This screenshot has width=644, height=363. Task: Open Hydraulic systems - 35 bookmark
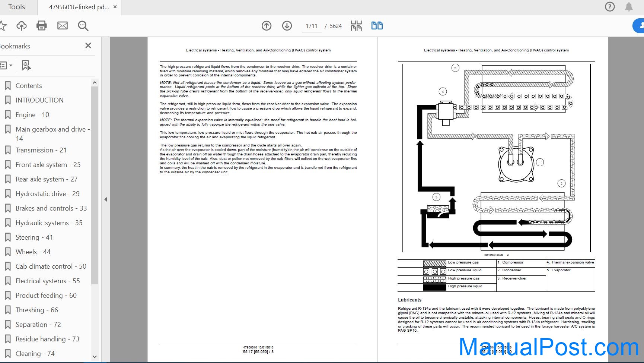tap(49, 223)
